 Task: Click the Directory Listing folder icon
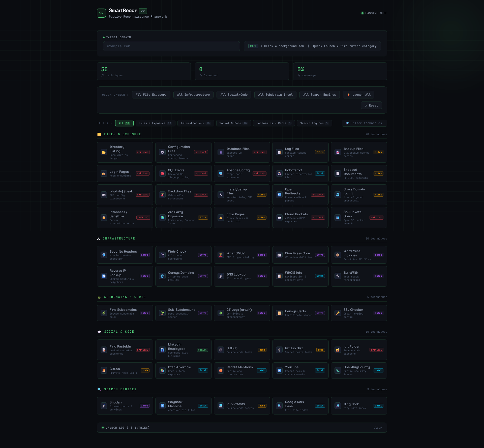point(104,152)
